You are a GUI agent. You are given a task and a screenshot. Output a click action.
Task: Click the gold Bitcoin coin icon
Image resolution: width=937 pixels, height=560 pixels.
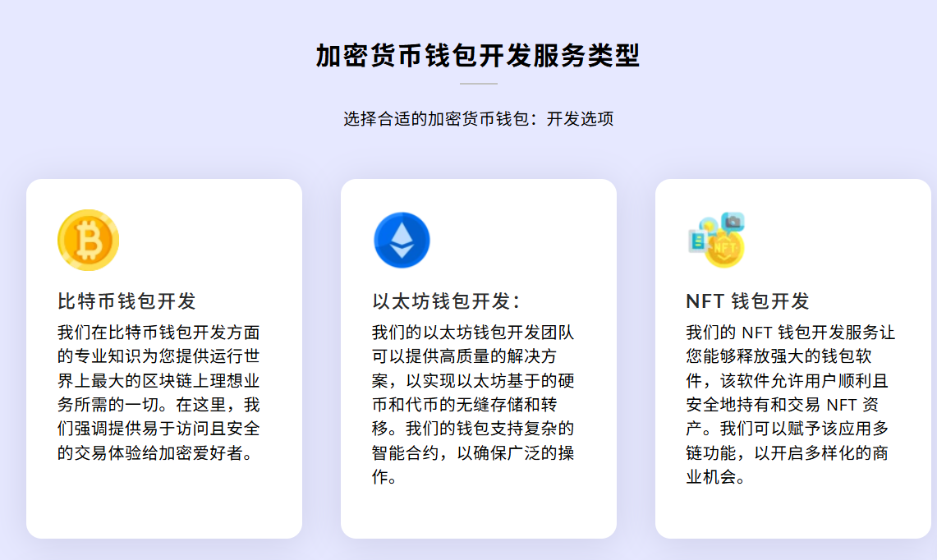coord(88,240)
